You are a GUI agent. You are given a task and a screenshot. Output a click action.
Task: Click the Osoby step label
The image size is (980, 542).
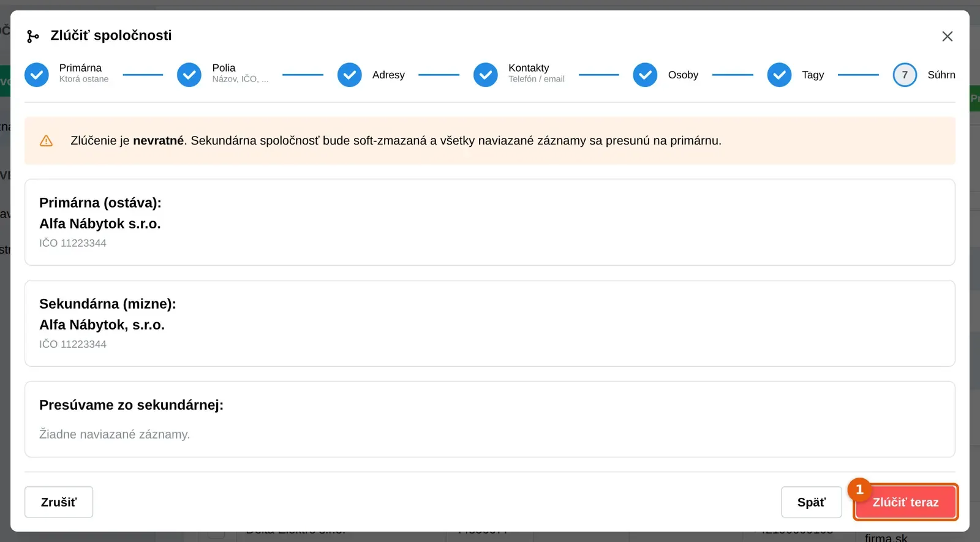pyautogui.click(x=683, y=75)
